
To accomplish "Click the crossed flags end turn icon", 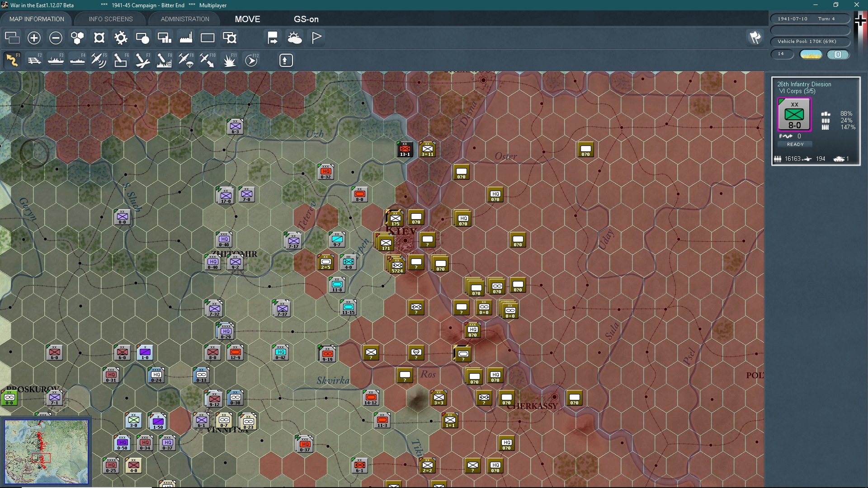I will pos(755,38).
